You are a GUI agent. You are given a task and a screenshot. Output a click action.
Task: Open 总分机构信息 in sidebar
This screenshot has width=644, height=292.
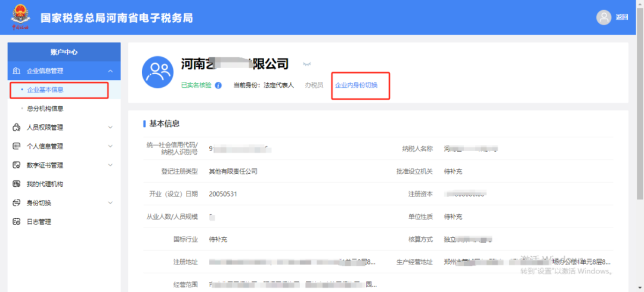pos(45,109)
